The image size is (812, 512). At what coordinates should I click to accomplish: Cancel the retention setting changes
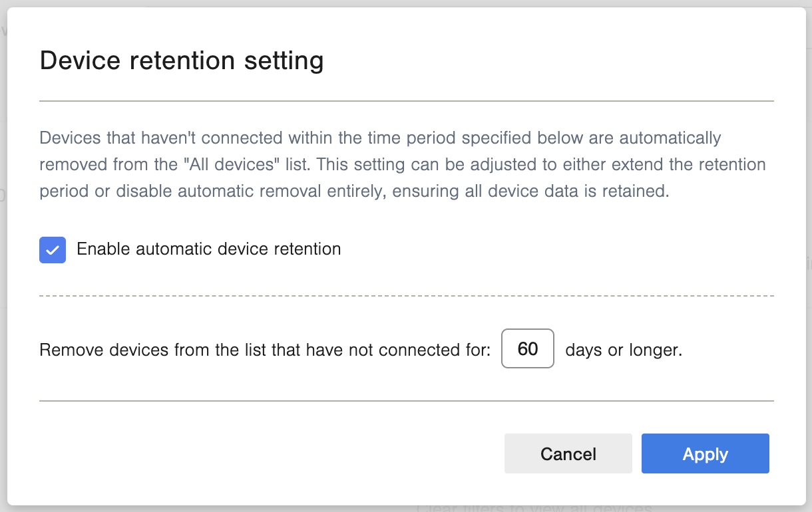click(568, 453)
